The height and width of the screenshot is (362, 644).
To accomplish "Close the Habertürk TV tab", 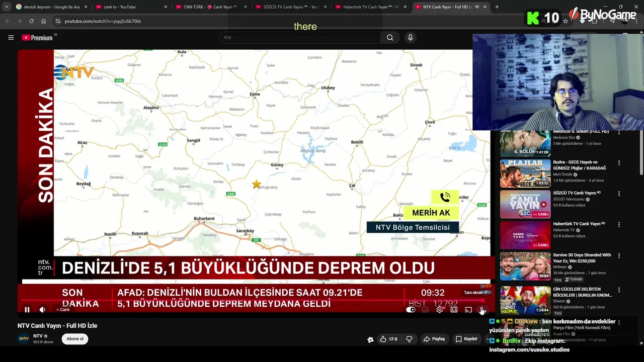I will [x=406, y=7].
